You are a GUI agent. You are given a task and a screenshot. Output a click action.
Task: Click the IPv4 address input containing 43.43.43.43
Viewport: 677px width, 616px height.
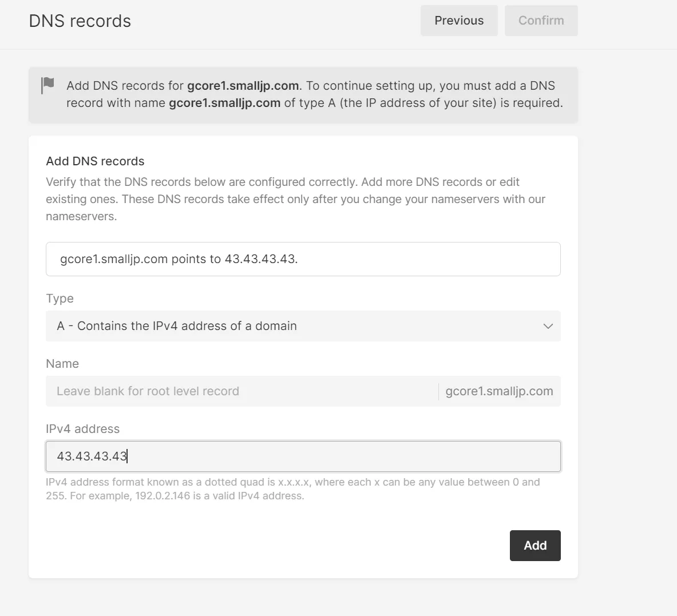pyautogui.click(x=303, y=456)
